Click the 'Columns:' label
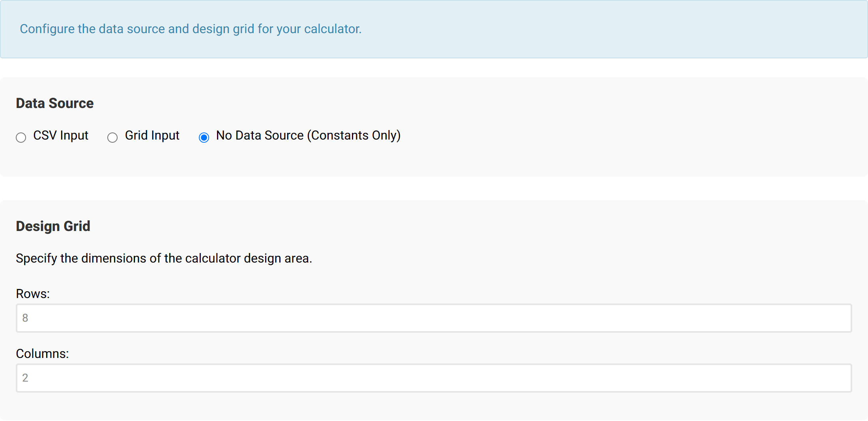This screenshot has height=421, width=868. point(42,354)
